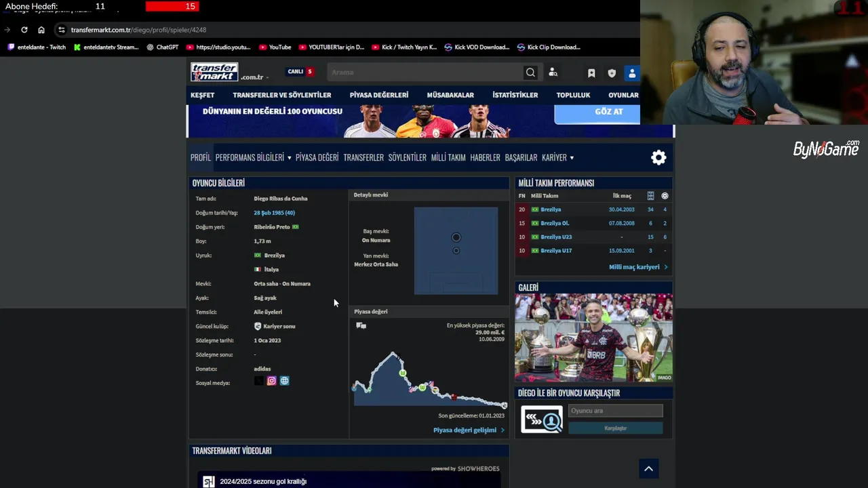Open the site information icon in the address bar
Viewport: 868px width, 488px height.
coord(61,30)
